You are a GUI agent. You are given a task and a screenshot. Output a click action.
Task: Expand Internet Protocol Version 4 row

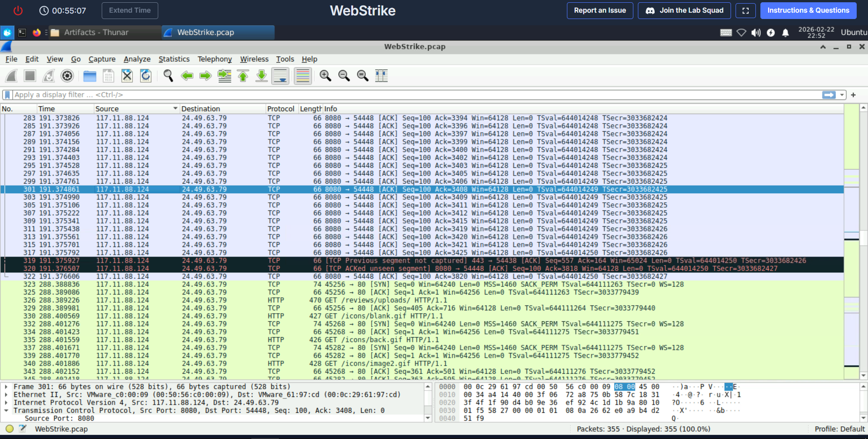[x=6, y=403]
